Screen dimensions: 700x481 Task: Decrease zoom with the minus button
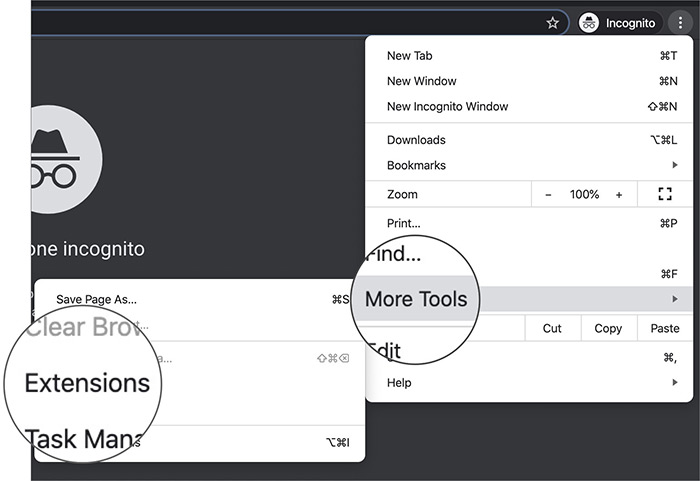[548, 195]
